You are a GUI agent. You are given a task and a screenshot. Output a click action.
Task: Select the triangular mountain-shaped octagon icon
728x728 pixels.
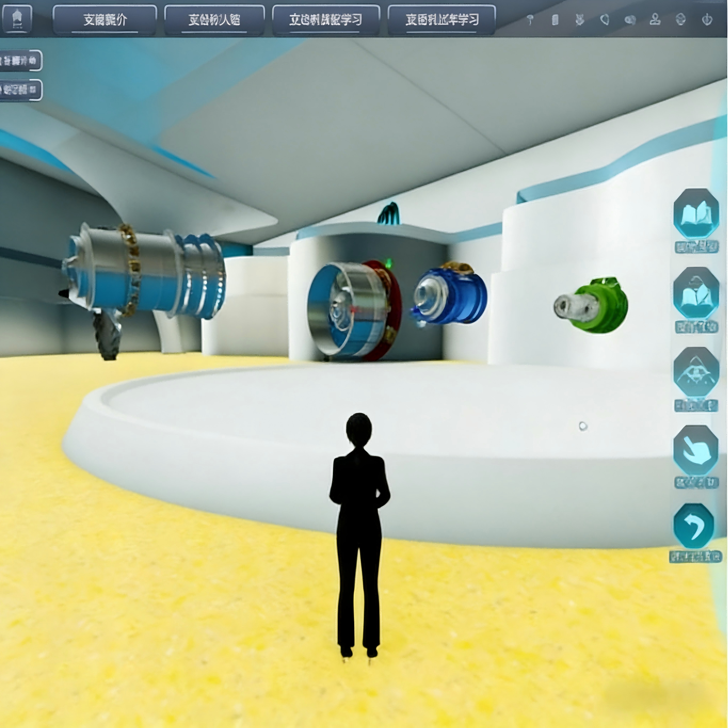tap(696, 372)
